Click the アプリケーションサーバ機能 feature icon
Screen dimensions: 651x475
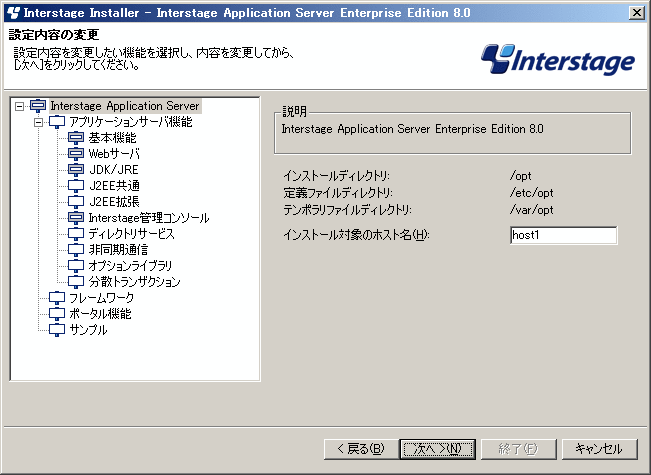57,122
